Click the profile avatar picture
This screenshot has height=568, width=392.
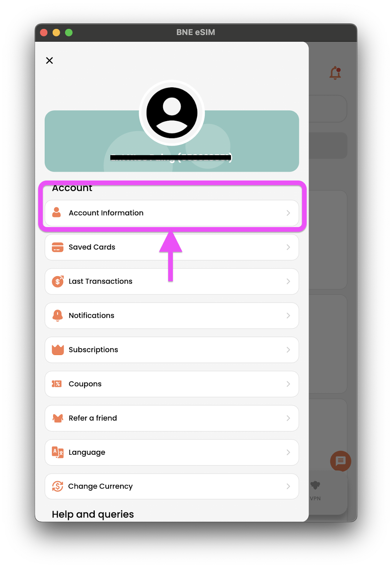click(x=172, y=113)
